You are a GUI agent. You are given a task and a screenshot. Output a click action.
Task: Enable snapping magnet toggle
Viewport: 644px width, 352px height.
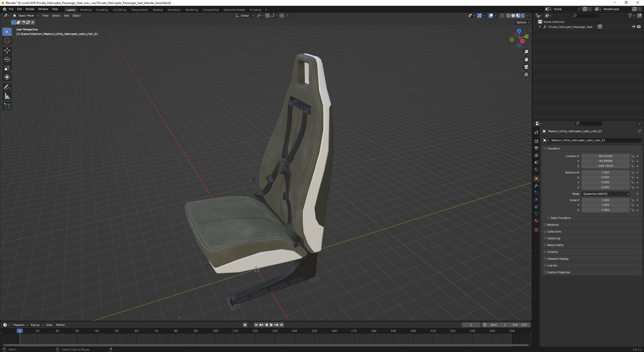[x=267, y=16]
